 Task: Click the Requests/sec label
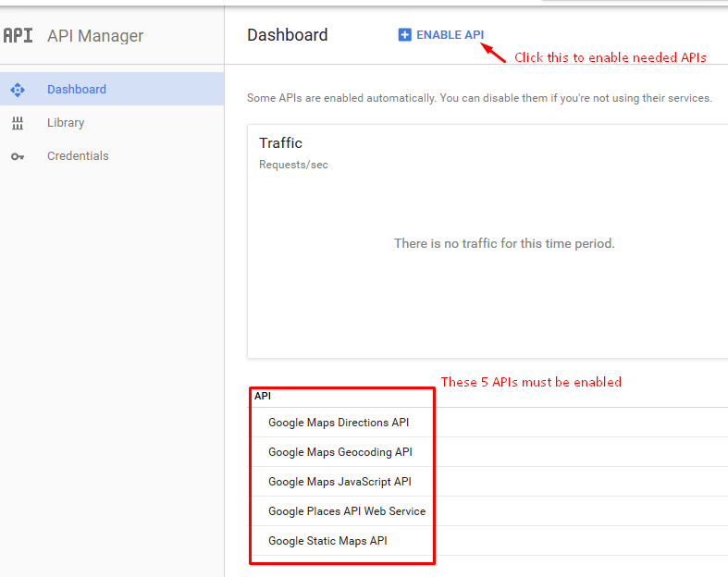point(293,165)
